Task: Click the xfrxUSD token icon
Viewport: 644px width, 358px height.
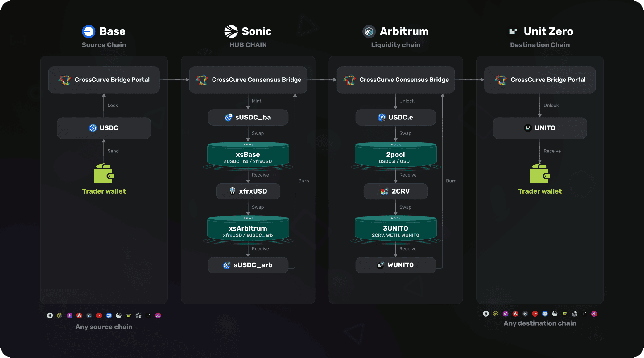Action: tap(233, 191)
